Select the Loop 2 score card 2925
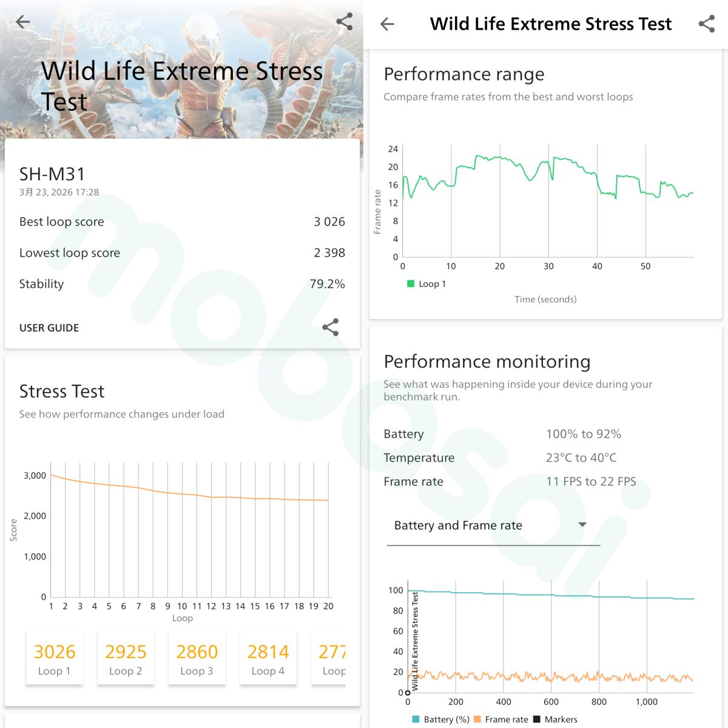 tap(126, 658)
